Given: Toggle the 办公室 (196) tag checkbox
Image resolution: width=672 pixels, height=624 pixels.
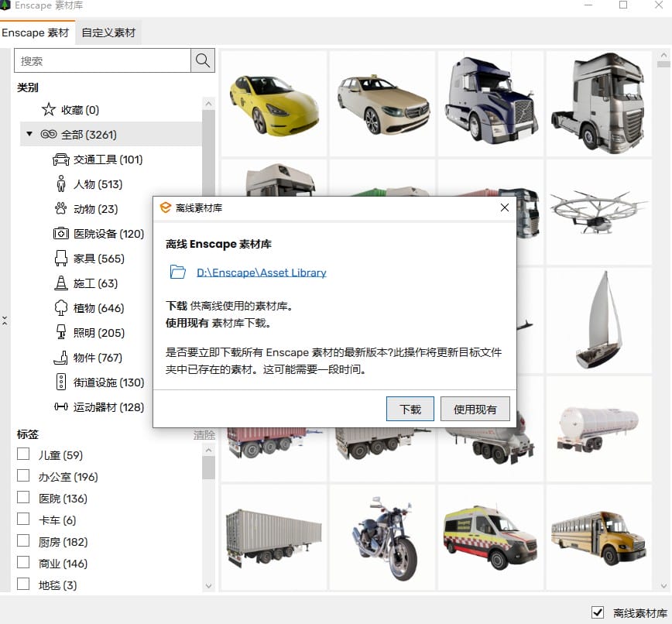Looking at the screenshot, I should pyautogui.click(x=23, y=475).
